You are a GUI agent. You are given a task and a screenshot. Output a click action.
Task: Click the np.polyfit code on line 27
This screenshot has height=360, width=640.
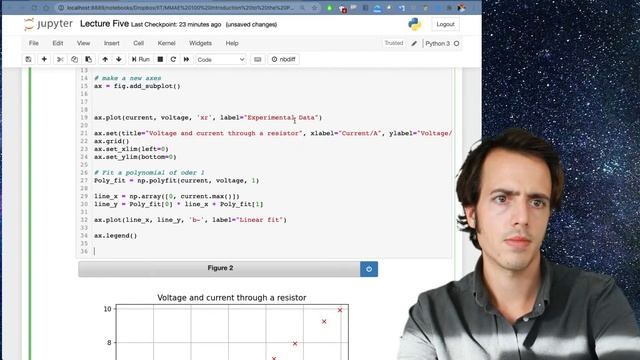(x=176, y=180)
